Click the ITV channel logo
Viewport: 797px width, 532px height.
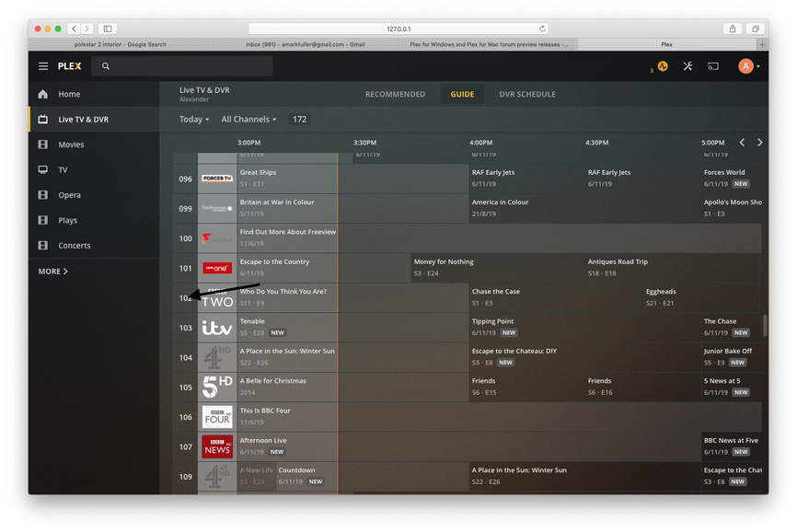click(x=217, y=328)
